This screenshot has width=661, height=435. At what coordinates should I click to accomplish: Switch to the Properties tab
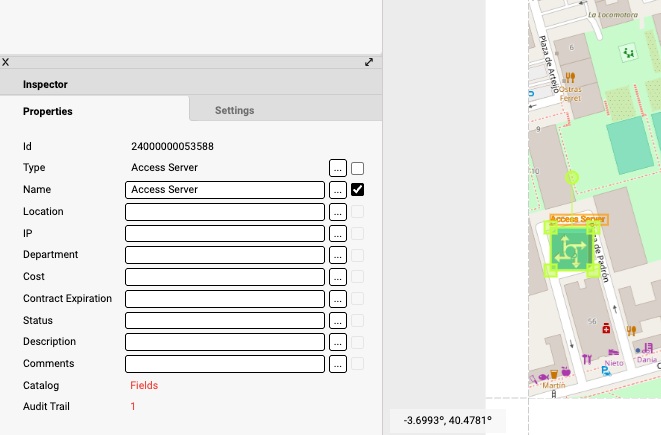[47, 111]
